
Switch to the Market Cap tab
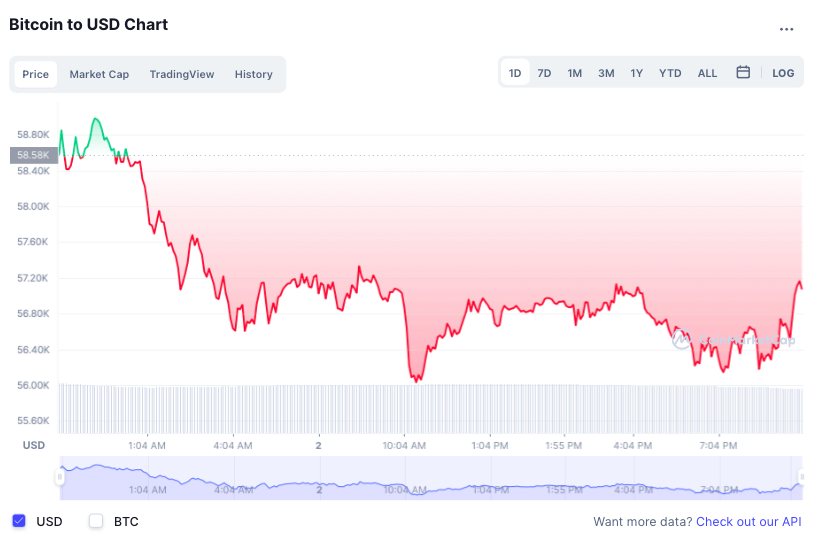[99, 74]
